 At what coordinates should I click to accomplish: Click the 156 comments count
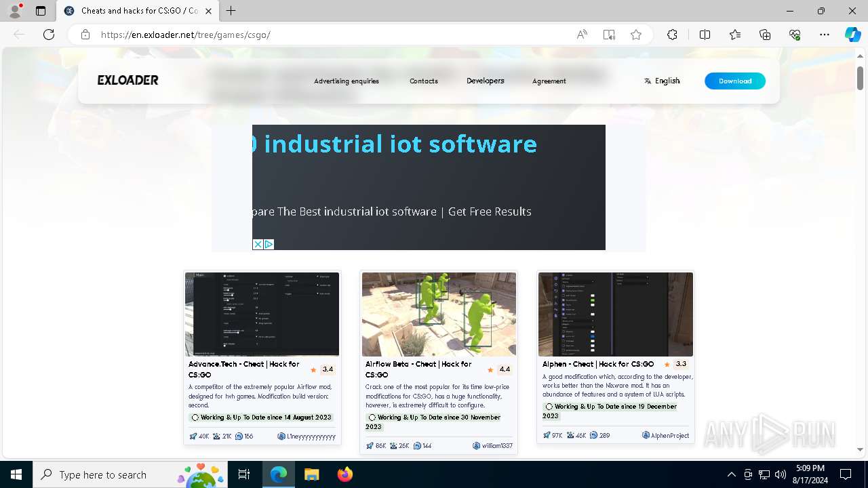tap(244, 436)
